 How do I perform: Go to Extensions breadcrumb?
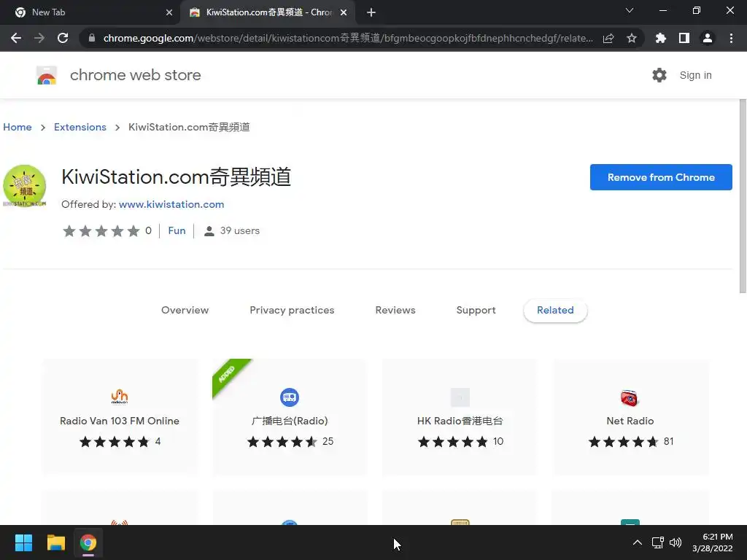pyautogui.click(x=80, y=127)
